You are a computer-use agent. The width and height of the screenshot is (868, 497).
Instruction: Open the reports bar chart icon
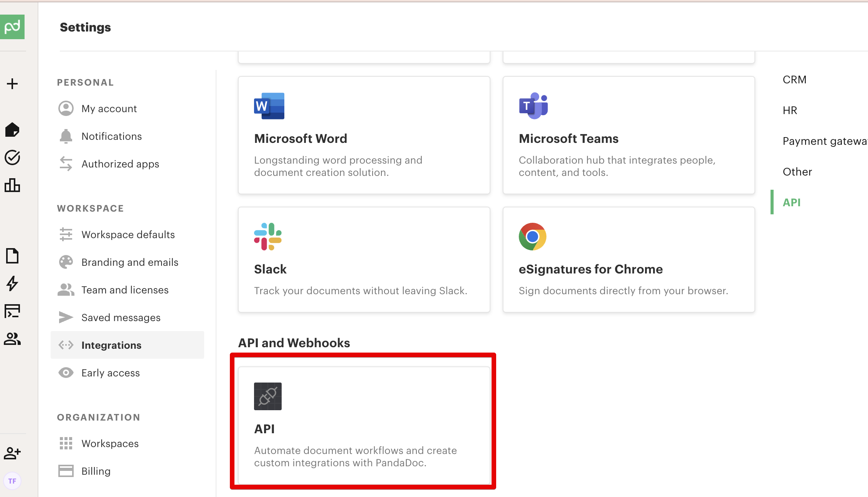click(x=12, y=186)
